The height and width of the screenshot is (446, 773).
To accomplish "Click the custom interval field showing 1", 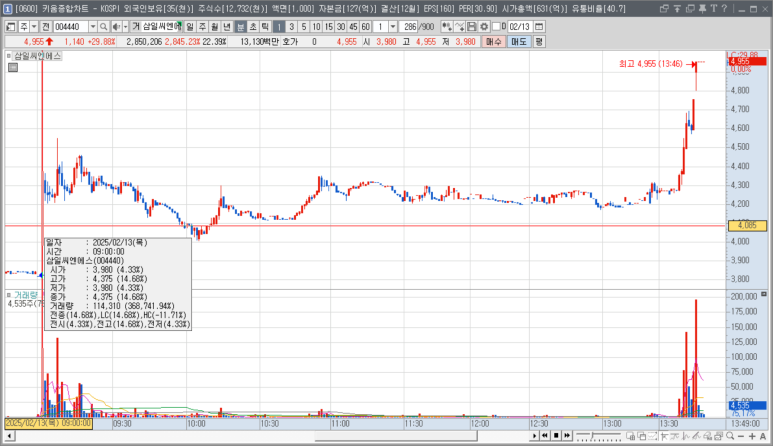I will tap(381, 27).
